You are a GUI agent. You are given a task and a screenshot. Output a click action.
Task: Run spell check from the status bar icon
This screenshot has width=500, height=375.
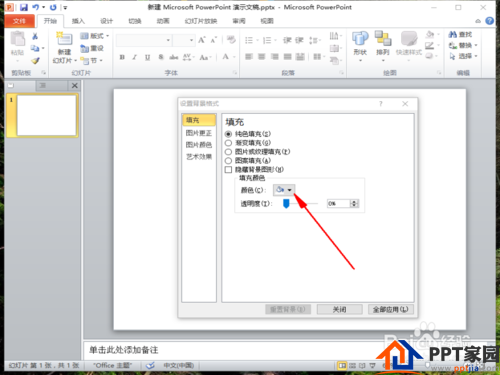pyautogui.click(x=150, y=365)
